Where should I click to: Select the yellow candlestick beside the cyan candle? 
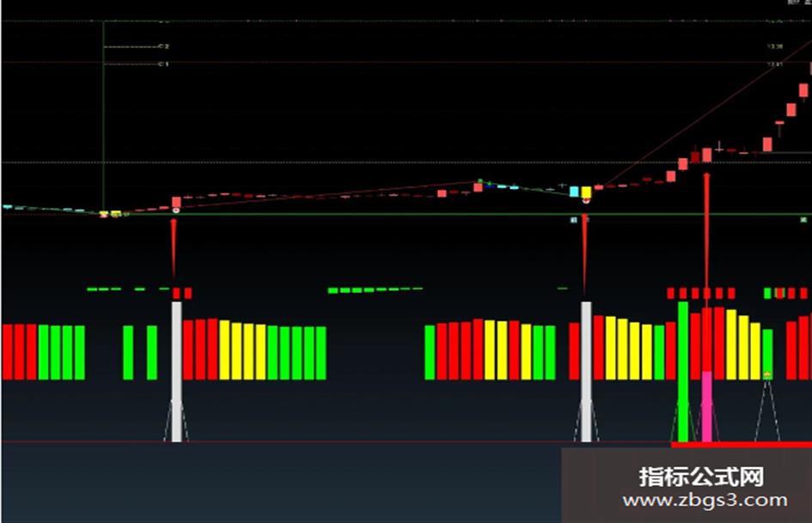586,192
